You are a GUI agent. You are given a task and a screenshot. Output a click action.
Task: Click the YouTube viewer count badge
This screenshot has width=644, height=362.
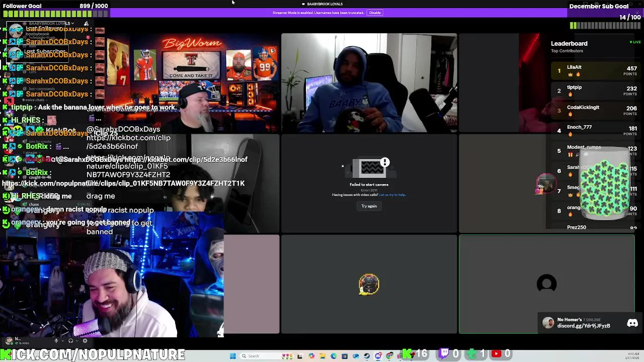[502, 354]
